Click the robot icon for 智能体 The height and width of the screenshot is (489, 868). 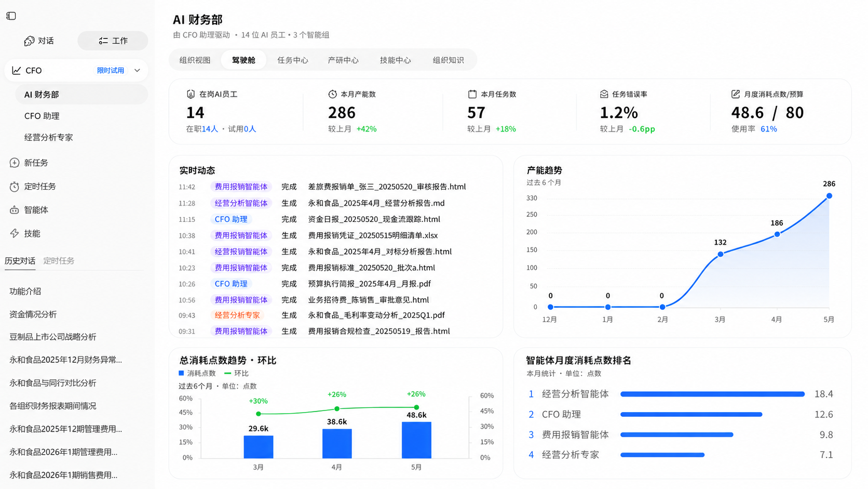(15, 210)
